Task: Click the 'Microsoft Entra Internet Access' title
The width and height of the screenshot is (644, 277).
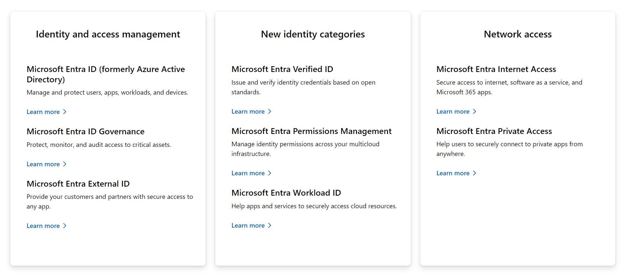Action: pyautogui.click(x=496, y=69)
